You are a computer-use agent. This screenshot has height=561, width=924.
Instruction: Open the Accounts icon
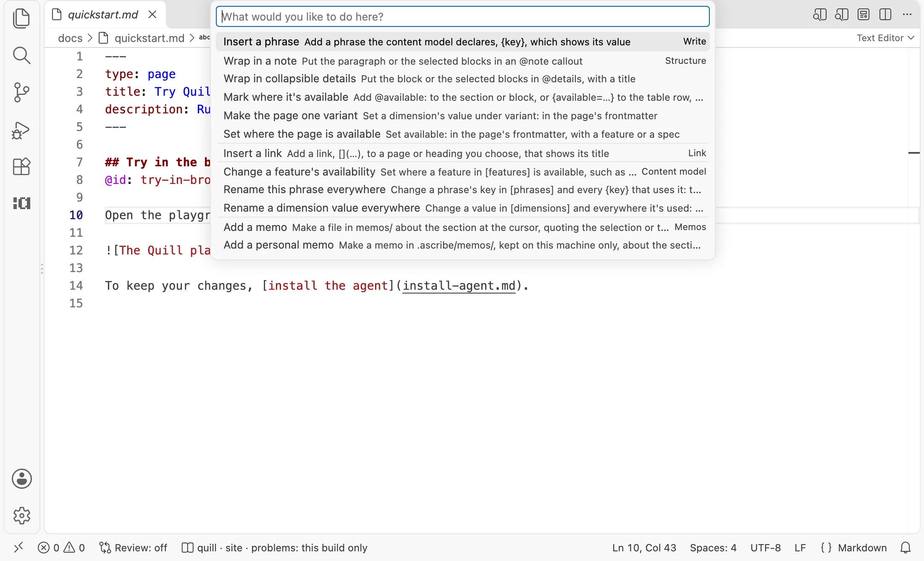21,479
